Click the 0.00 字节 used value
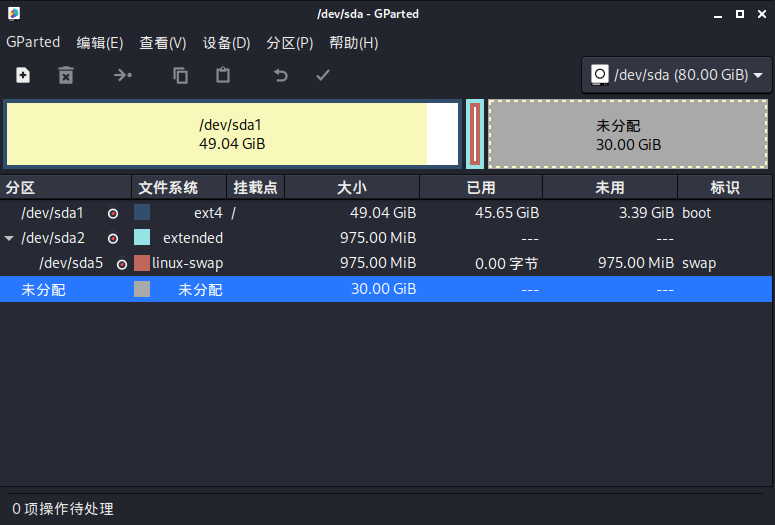 point(507,263)
